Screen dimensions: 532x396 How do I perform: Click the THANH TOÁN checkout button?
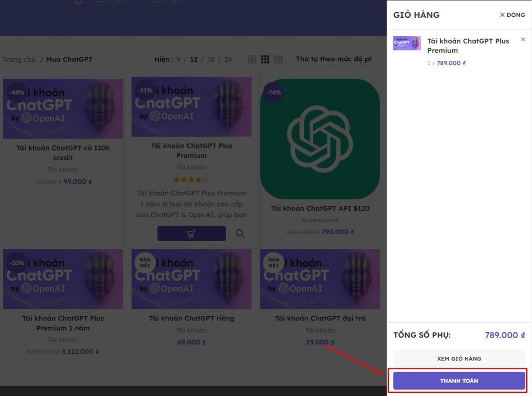tap(459, 381)
